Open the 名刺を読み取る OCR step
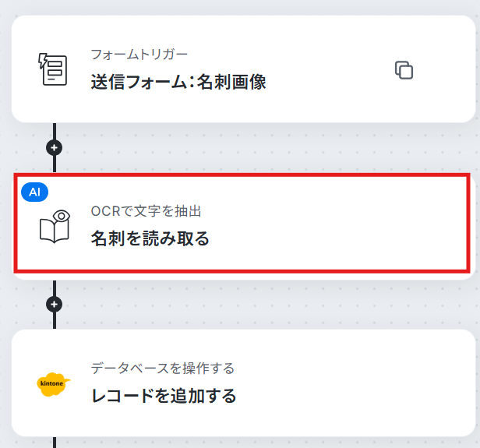 pos(243,226)
